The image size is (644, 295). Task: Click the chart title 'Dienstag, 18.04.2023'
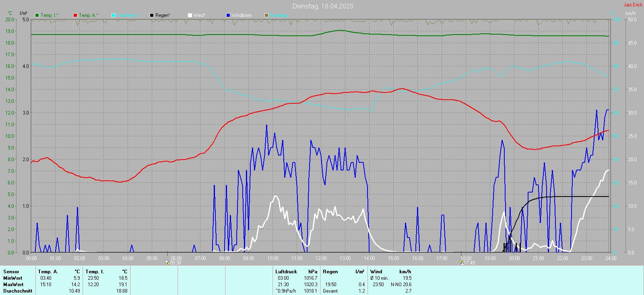323,6
